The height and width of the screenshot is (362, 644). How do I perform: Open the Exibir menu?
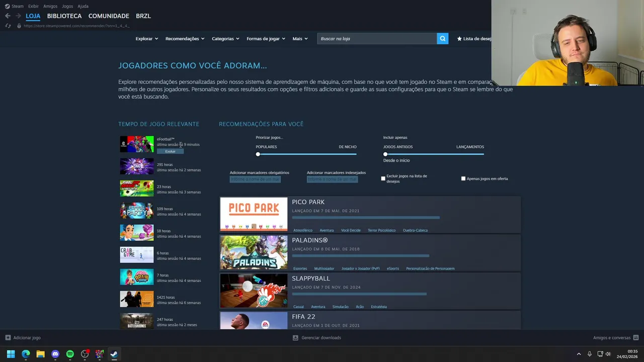click(x=33, y=6)
